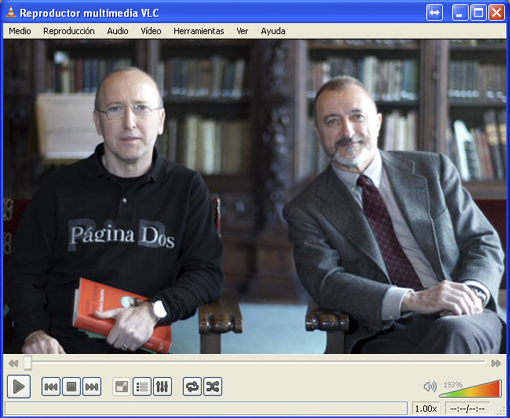
Task: Open extended settings equalizer icon
Action: tap(162, 387)
